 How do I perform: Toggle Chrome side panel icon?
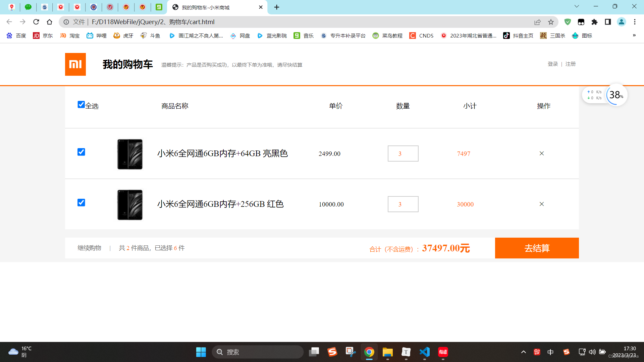(608, 22)
